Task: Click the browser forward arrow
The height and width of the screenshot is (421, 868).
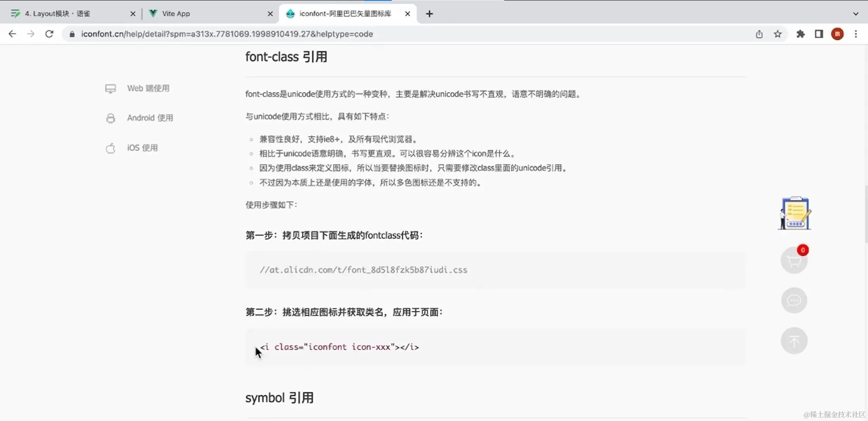Action: point(31,34)
